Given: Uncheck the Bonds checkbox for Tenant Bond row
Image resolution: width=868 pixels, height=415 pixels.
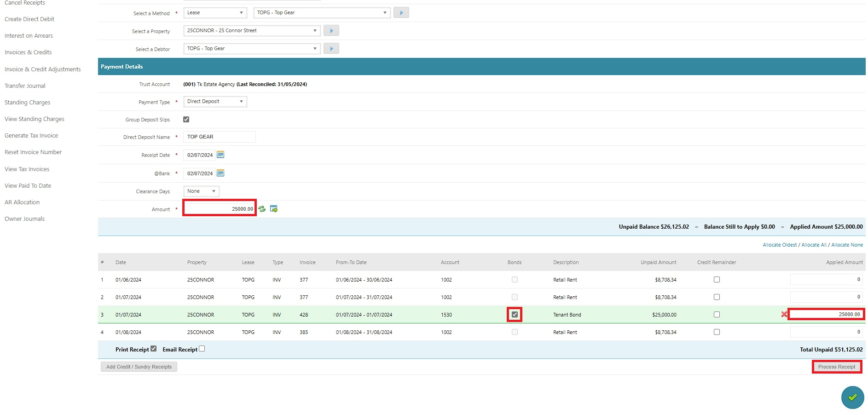Looking at the screenshot, I should point(515,315).
